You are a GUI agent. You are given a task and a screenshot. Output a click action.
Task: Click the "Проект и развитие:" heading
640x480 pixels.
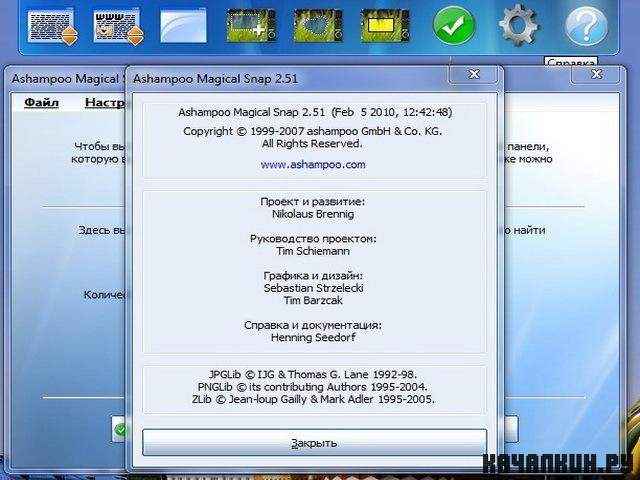[313, 202]
